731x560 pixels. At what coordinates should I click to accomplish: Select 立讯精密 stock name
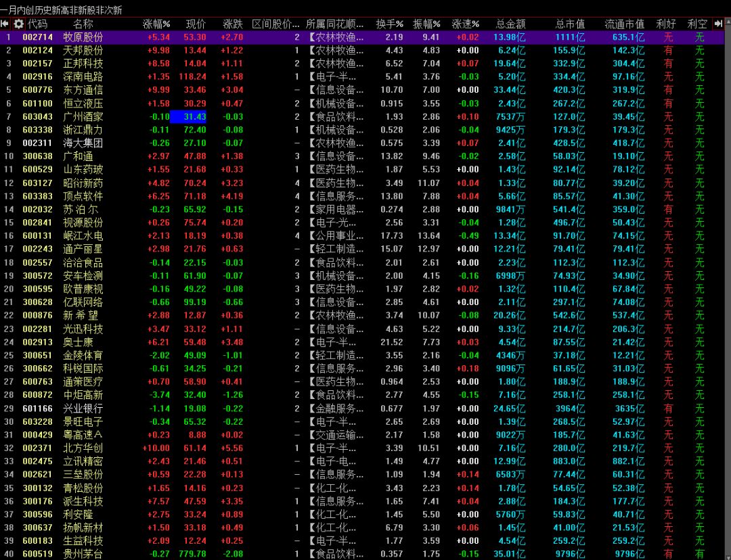(83, 461)
